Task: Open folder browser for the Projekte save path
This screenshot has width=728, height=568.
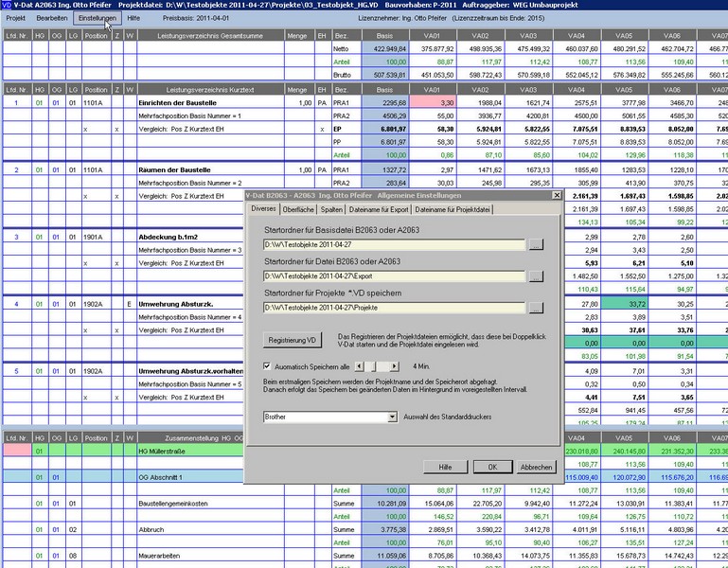Action: coord(536,308)
